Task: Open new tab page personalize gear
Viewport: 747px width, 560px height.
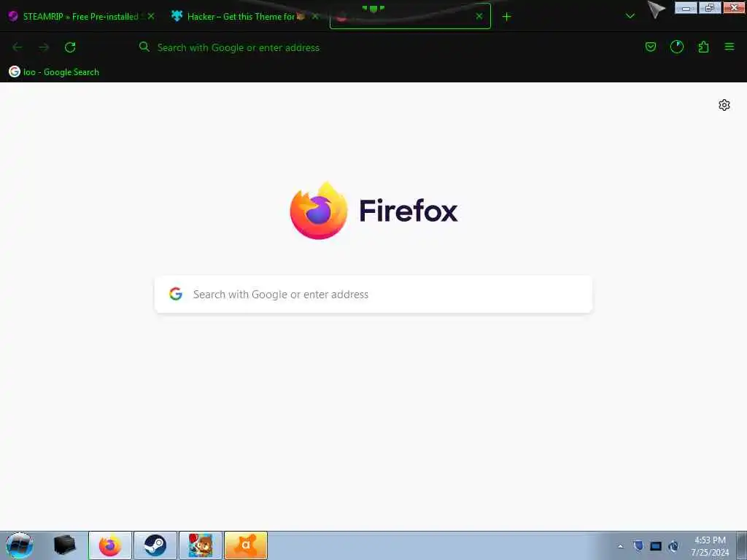Action: [x=724, y=105]
